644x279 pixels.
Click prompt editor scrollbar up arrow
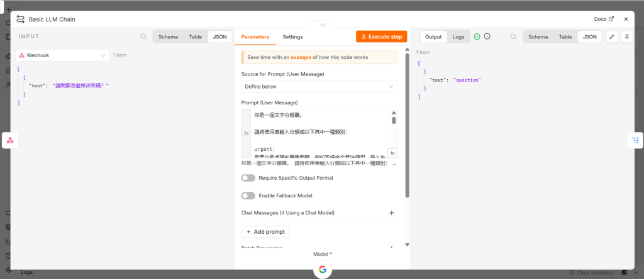[394, 113]
